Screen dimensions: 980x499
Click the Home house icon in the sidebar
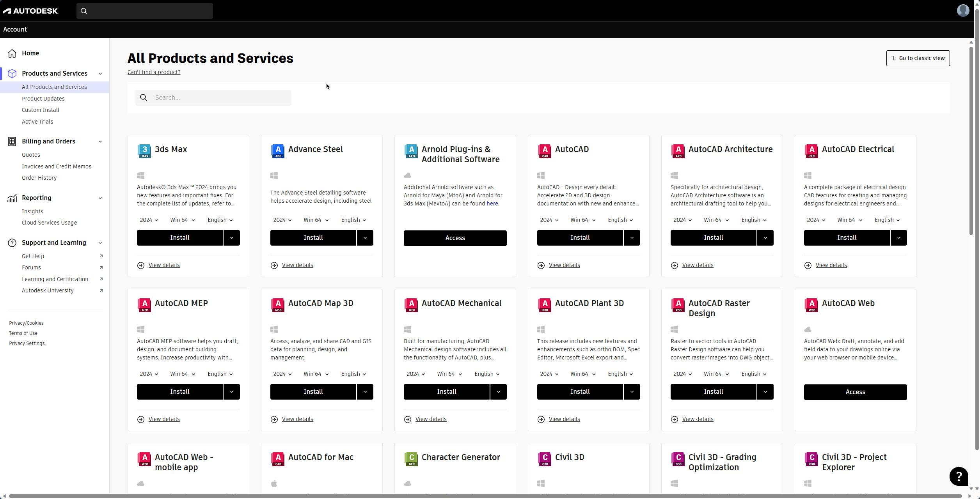pyautogui.click(x=12, y=53)
